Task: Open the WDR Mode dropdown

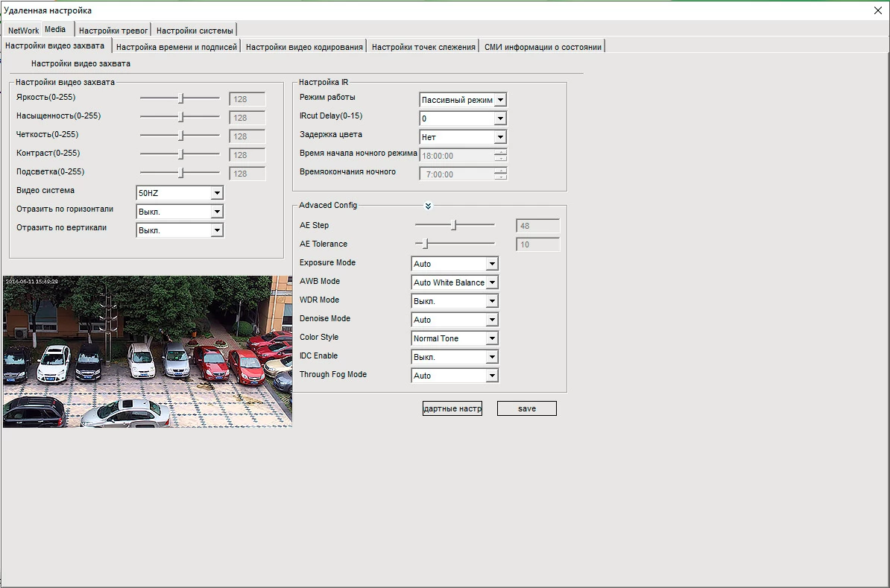Action: coord(455,301)
